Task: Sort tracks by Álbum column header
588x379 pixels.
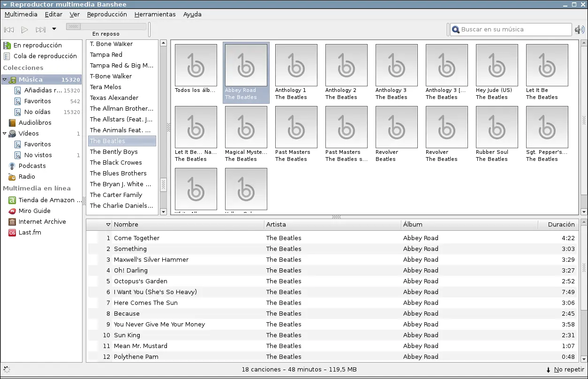Action: [469, 225]
